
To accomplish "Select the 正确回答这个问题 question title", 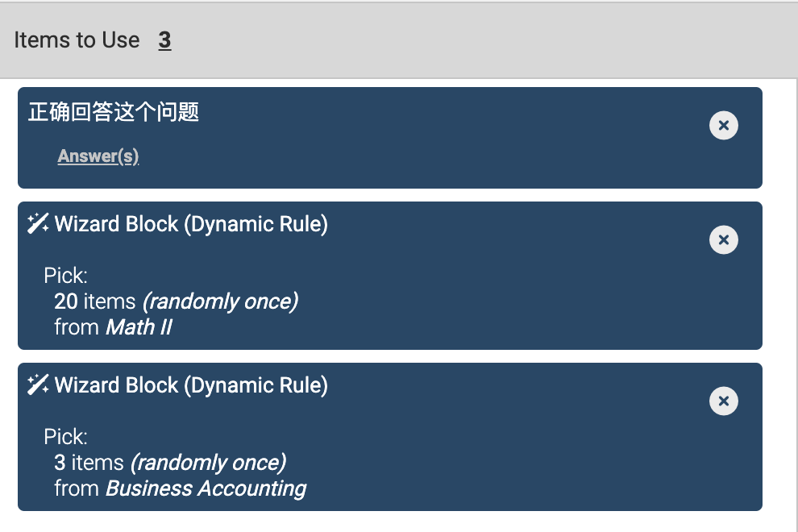I will [114, 112].
